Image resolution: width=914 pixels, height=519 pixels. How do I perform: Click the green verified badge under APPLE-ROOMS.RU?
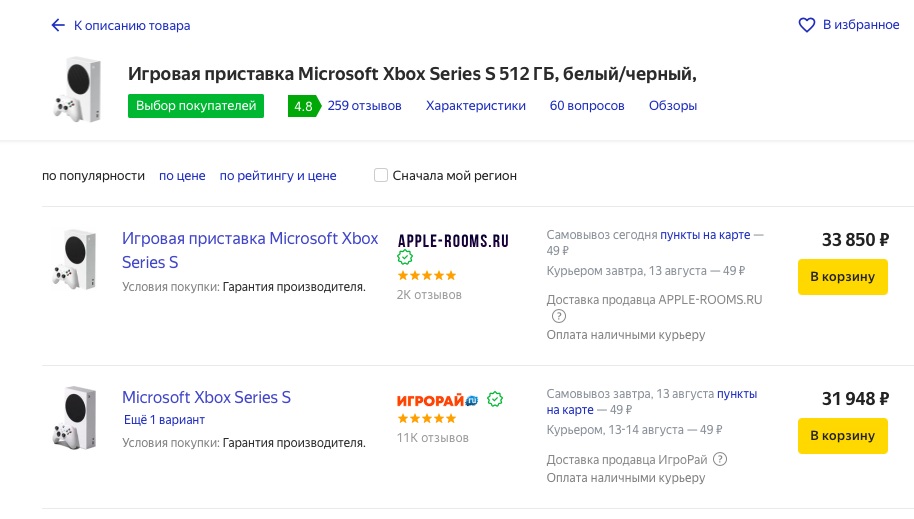(x=405, y=258)
